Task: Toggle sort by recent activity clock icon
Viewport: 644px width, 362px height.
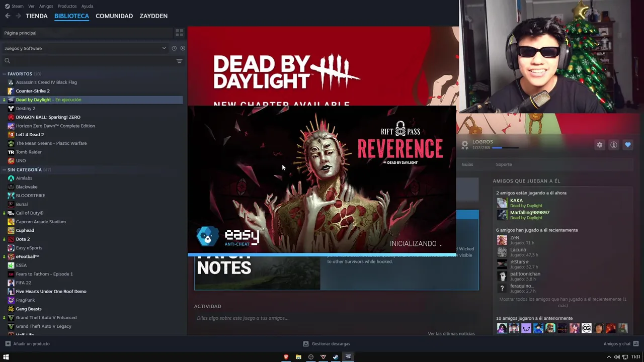Action: coord(174,48)
